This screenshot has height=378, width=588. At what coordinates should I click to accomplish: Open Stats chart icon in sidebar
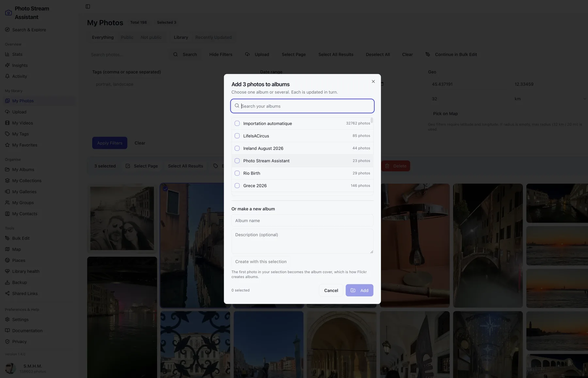(7, 54)
